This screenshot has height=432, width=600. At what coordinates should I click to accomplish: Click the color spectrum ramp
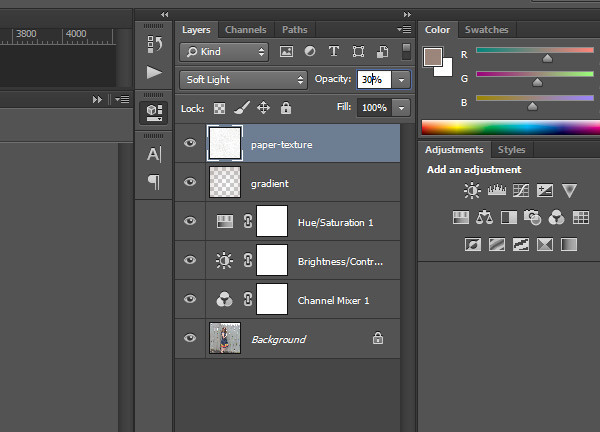click(x=510, y=127)
